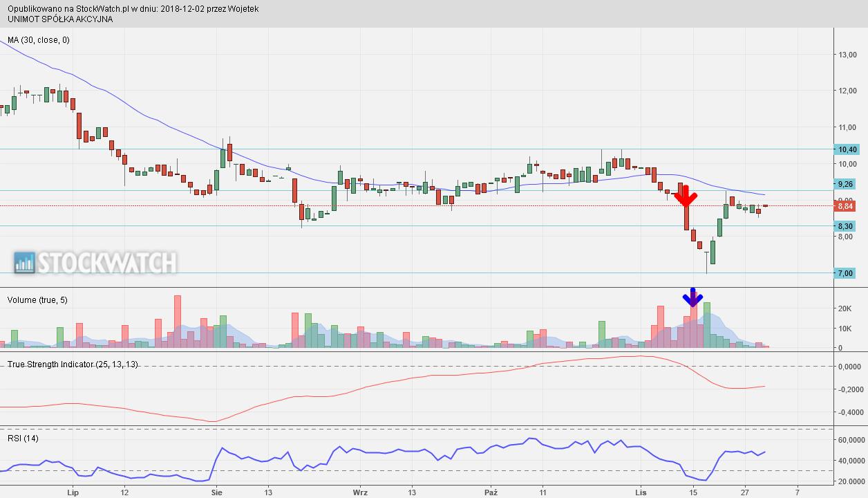Click the Wrz month label on time axis
868x498 pixels.
(360, 493)
